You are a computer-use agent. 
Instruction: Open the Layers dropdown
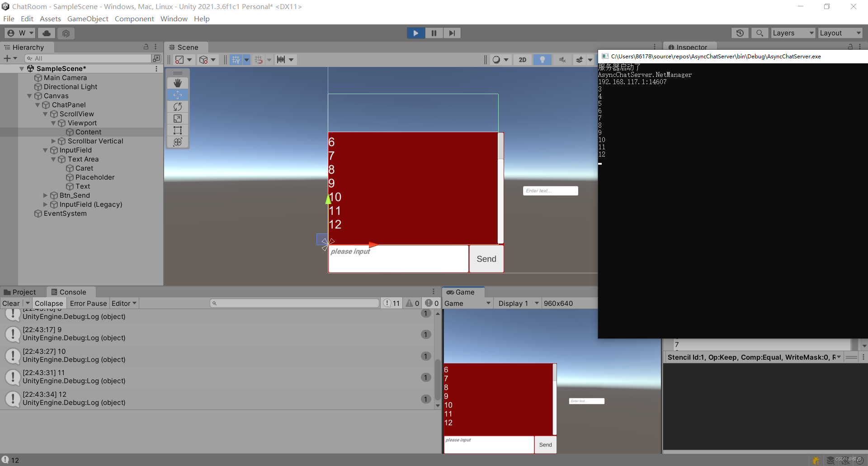(793, 33)
